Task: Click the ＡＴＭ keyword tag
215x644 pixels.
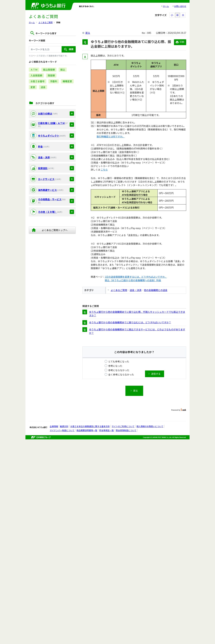Action: pos(34,70)
